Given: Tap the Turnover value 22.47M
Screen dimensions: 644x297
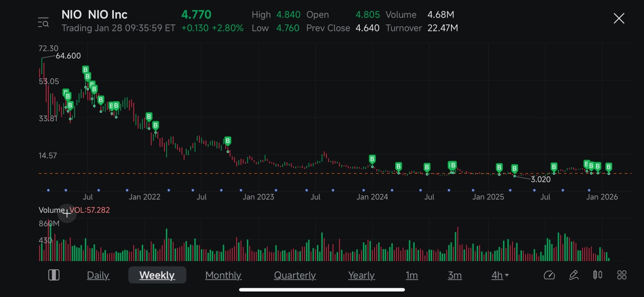Looking at the screenshot, I should 443,28.
